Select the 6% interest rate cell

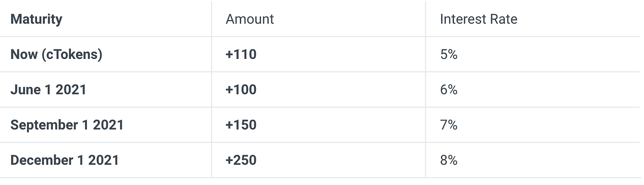point(448,90)
